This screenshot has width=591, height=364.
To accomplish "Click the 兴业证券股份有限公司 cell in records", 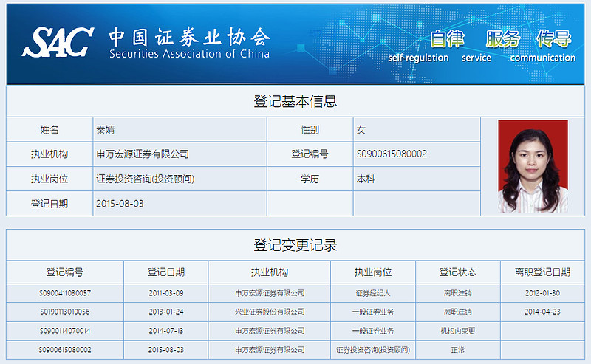I will (270, 312).
